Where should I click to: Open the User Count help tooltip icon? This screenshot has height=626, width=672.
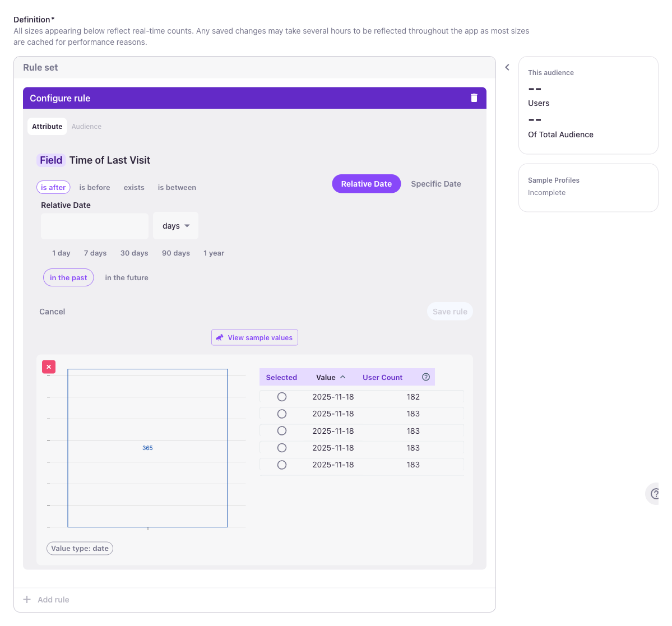click(425, 377)
